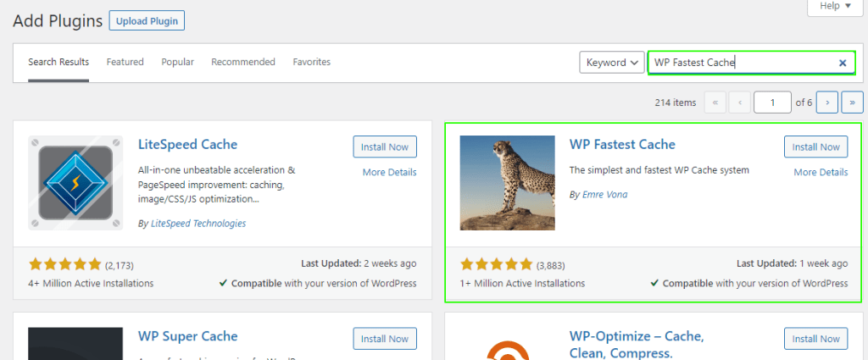Image resolution: width=868 pixels, height=360 pixels.
Task: Switch to the Popular tab
Action: point(177,62)
